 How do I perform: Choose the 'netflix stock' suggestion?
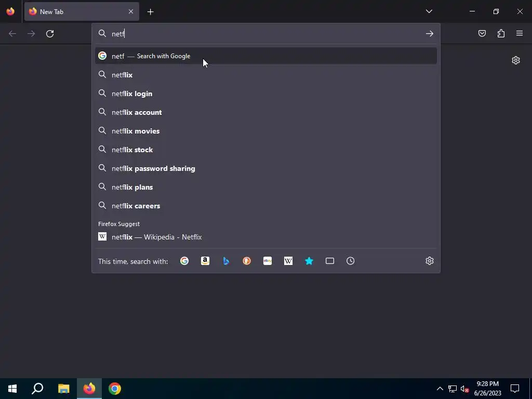[x=265, y=150]
